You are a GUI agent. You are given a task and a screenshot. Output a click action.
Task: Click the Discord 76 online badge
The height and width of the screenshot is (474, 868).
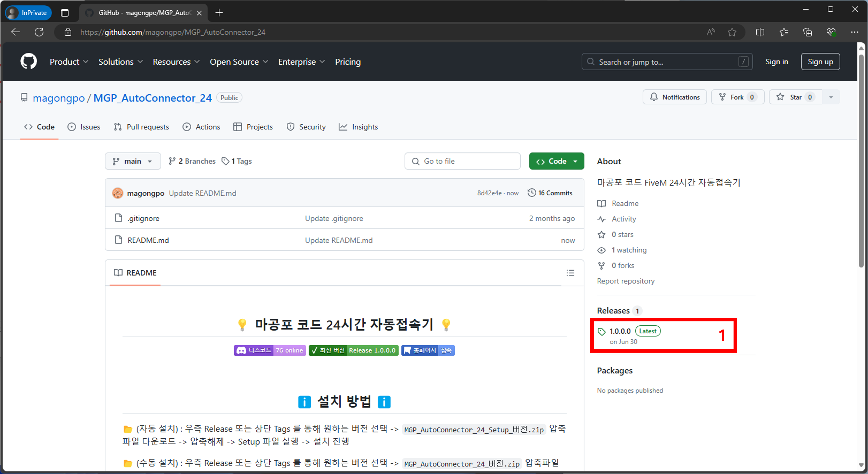coord(270,350)
